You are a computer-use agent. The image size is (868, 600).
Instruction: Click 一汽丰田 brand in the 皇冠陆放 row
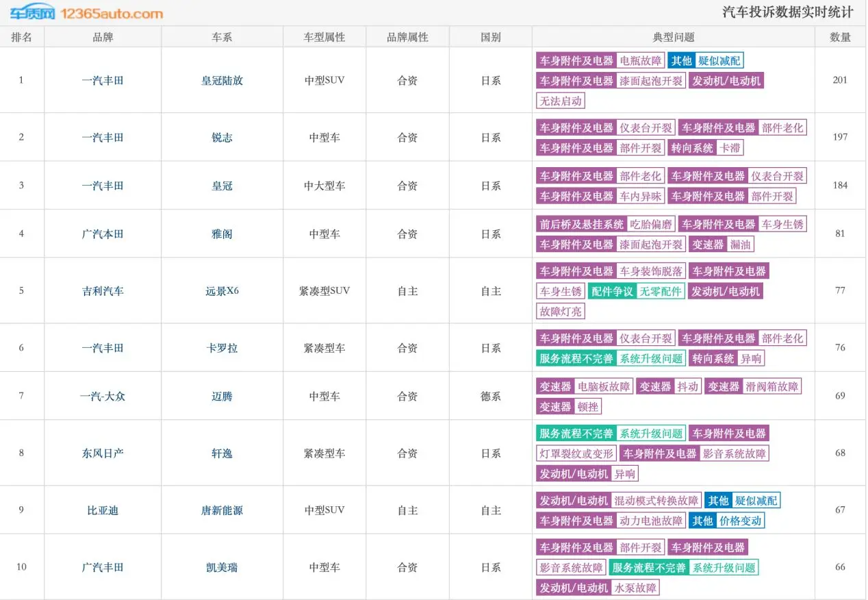tap(103, 80)
